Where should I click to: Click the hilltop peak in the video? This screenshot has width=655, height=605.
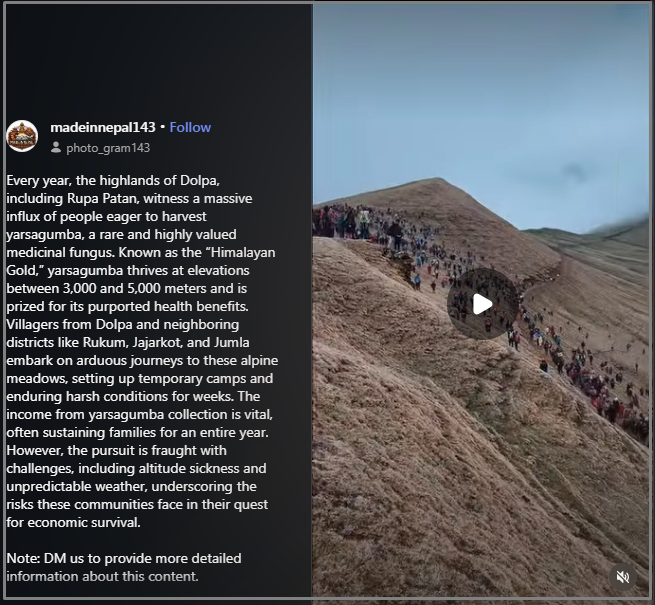click(437, 182)
